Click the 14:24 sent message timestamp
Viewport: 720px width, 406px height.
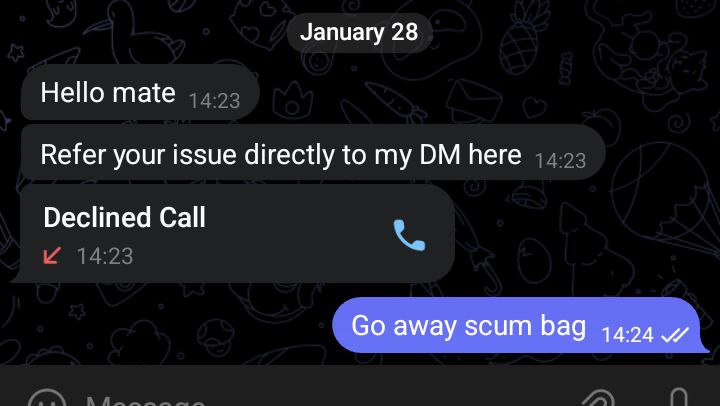tap(627, 335)
